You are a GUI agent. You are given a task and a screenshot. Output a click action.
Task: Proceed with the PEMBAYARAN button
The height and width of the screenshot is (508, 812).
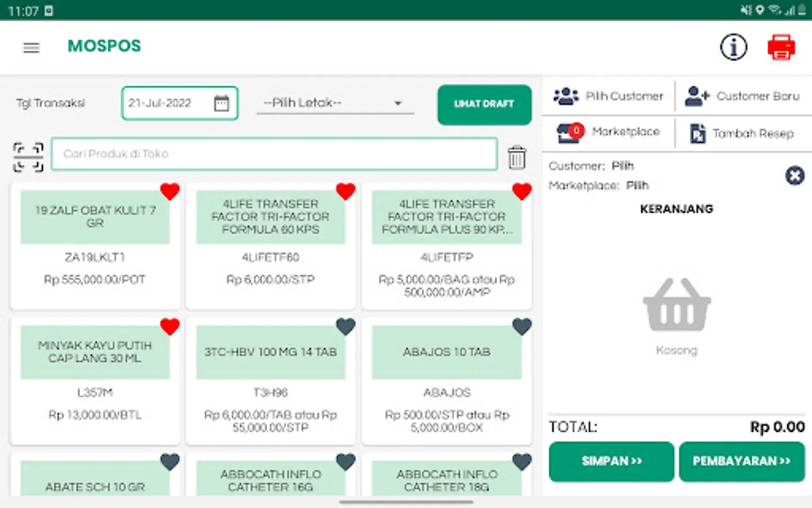point(742,462)
